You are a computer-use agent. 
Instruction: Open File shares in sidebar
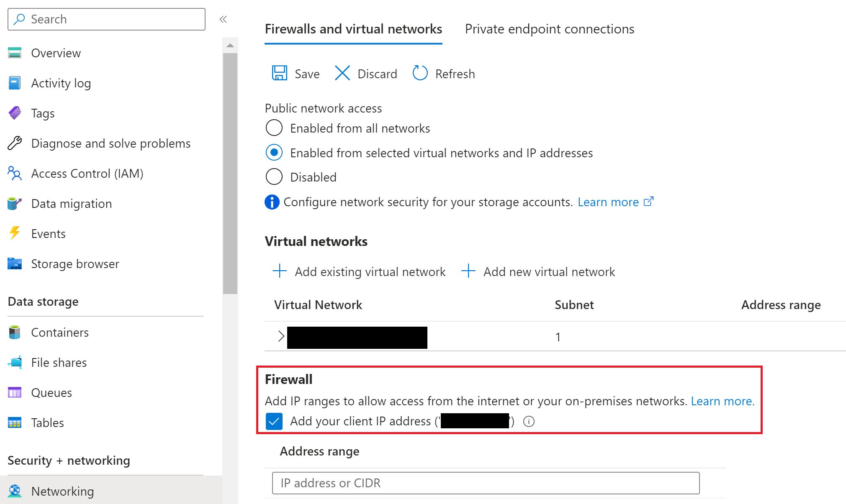coord(59,363)
